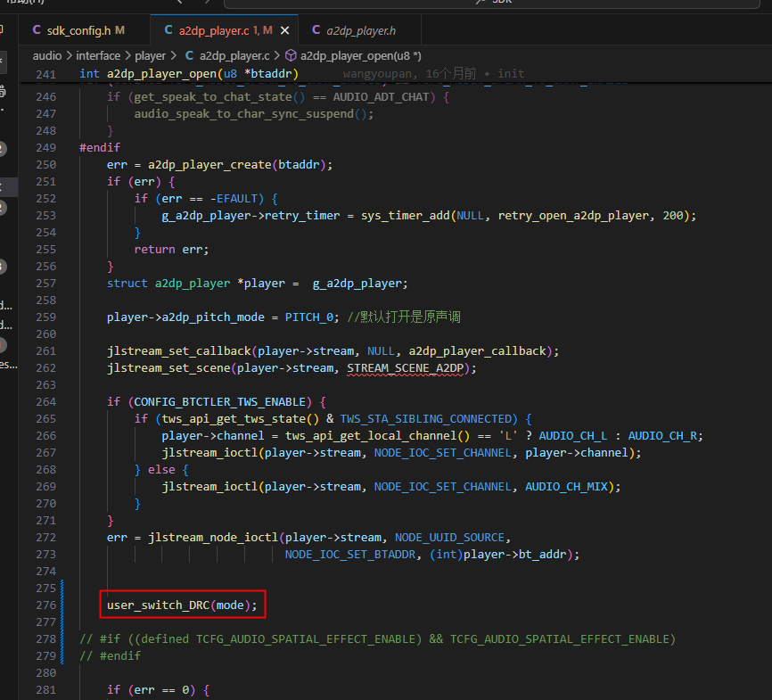This screenshot has height=700, width=772.
Task: Click the C file icon in the breadcrumb
Action: [189, 55]
